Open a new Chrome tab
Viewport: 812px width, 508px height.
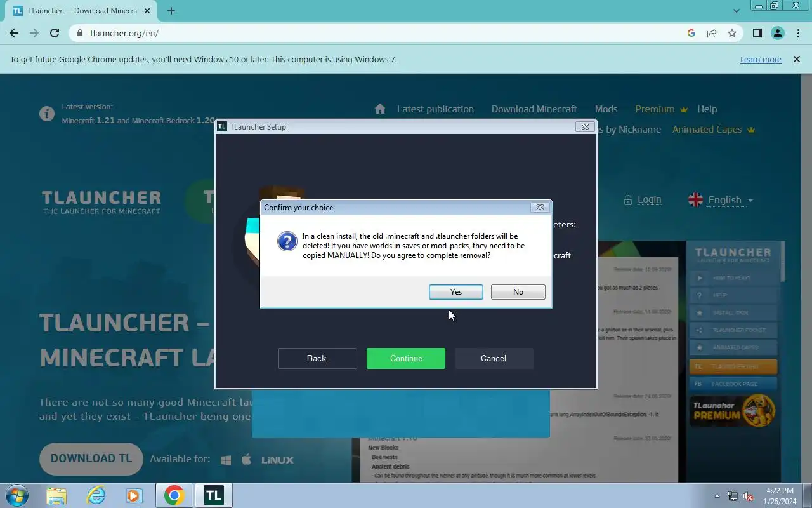tap(171, 11)
